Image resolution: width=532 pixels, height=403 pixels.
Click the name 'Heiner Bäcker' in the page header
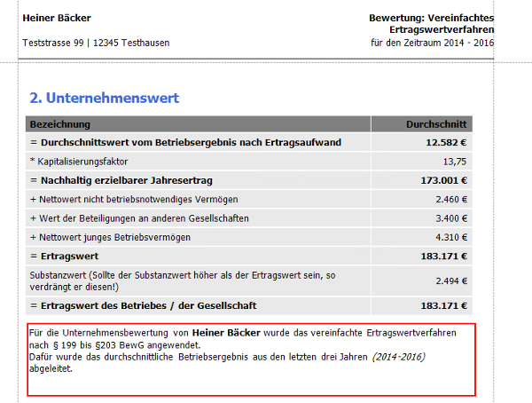[x=57, y=18]
